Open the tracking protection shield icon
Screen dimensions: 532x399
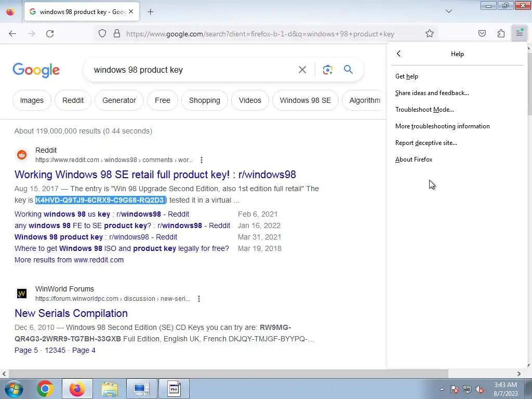click(102, 34)
